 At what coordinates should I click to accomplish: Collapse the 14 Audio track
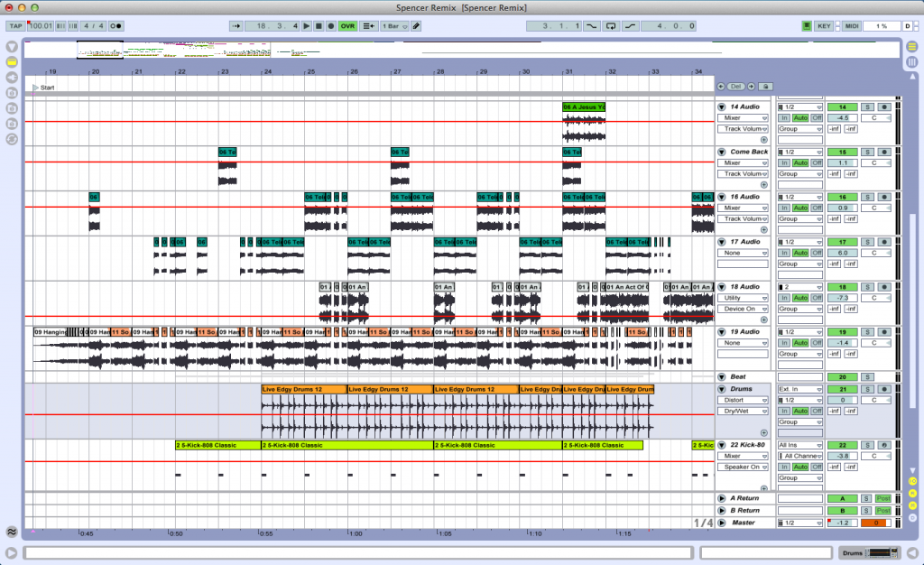pos(721,107)
